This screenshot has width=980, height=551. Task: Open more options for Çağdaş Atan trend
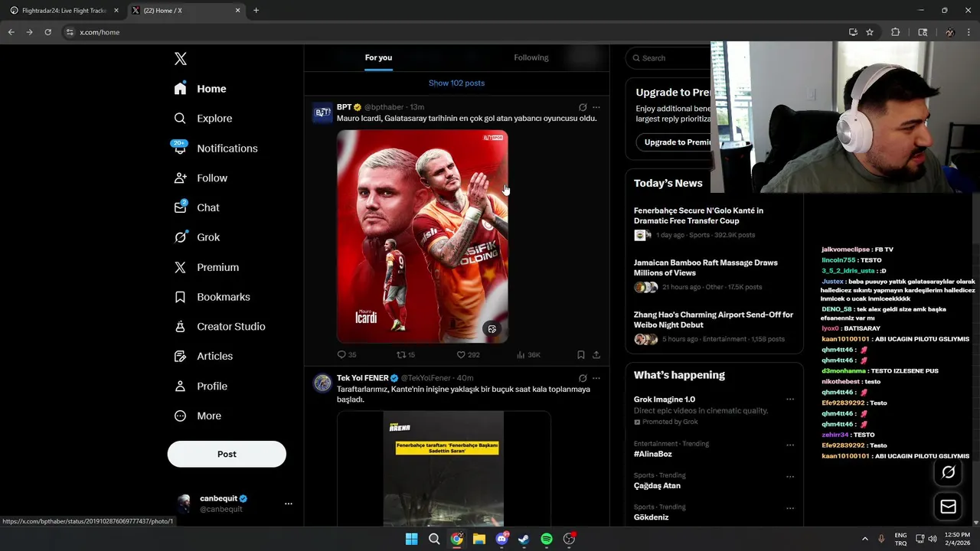pos(790,477)
